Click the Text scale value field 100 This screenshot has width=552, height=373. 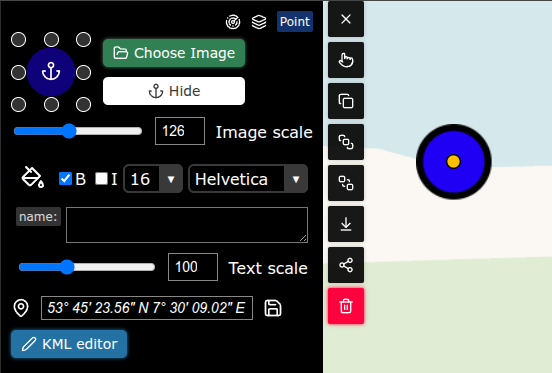coord(193,267)
